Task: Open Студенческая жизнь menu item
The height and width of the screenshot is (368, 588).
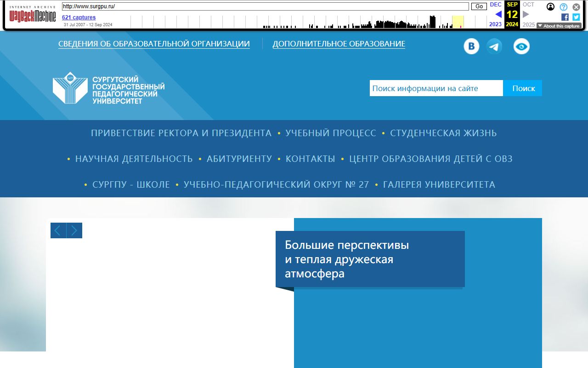Action: pos(443,133)
